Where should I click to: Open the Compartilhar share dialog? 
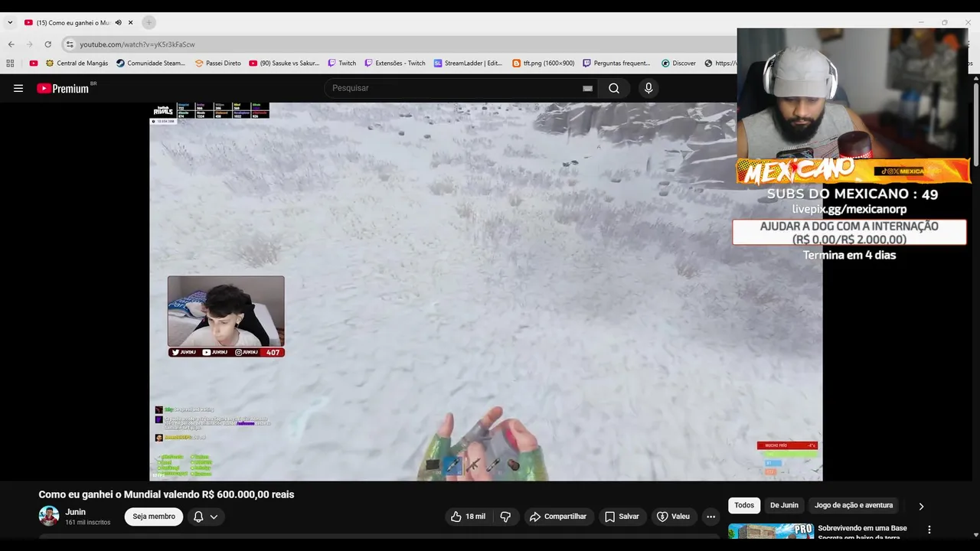[558, 517]
